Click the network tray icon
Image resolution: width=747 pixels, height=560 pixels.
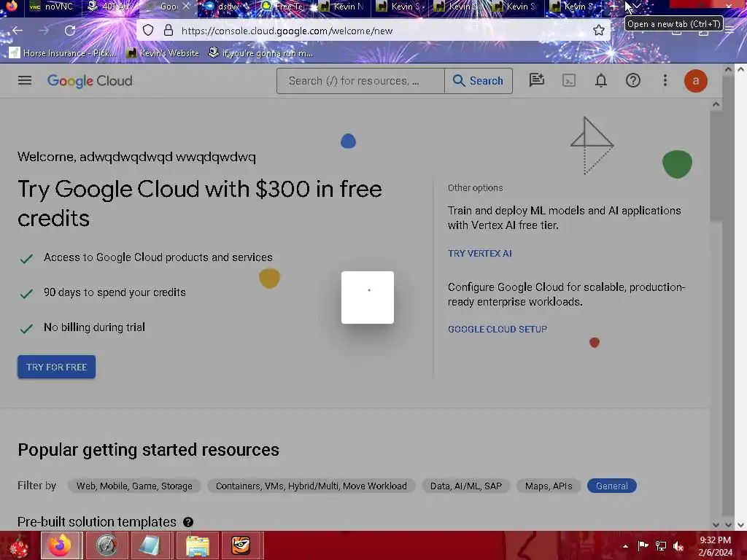[661, 545]
